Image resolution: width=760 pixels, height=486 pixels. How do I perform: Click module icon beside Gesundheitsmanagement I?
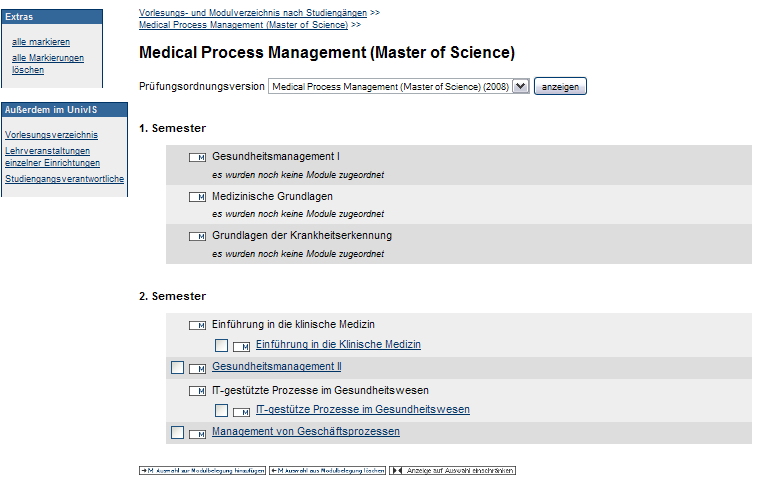coord(197,157)
